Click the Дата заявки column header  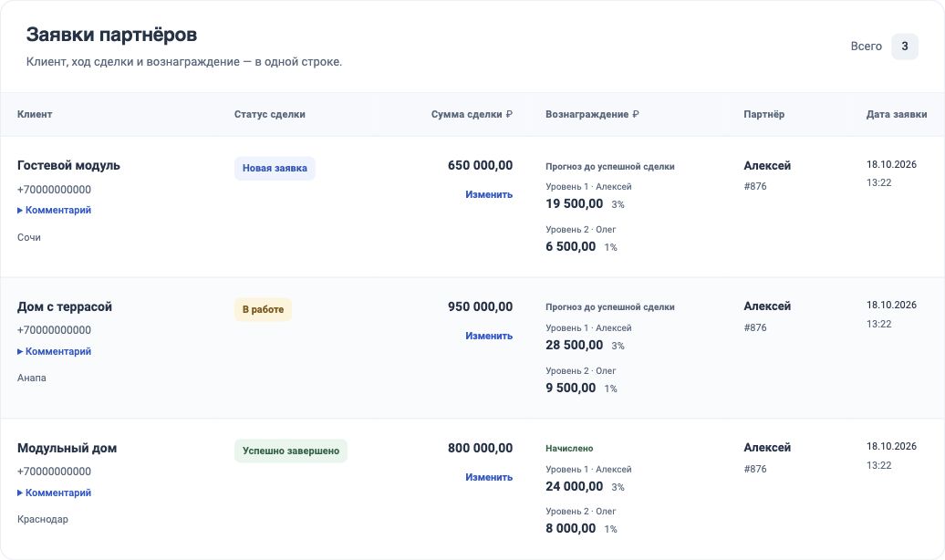click(896, 114)
